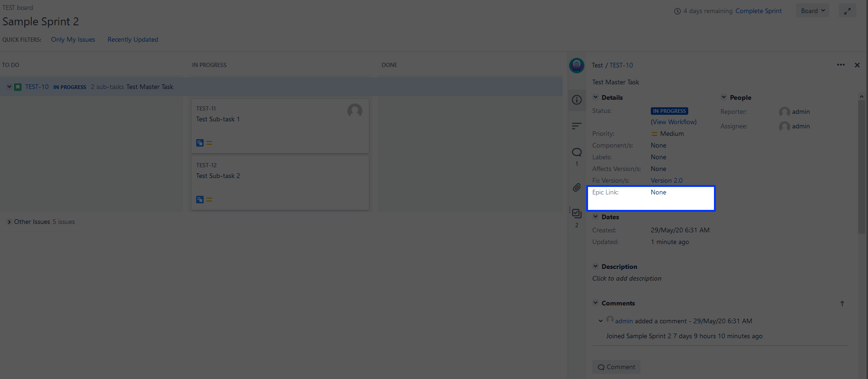Reverse comment order with the up arrow

coord(842,304)
